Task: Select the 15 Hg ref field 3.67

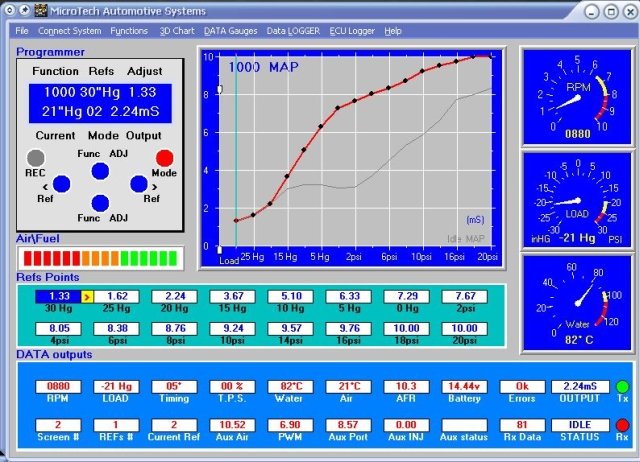Action: point(232,296)
